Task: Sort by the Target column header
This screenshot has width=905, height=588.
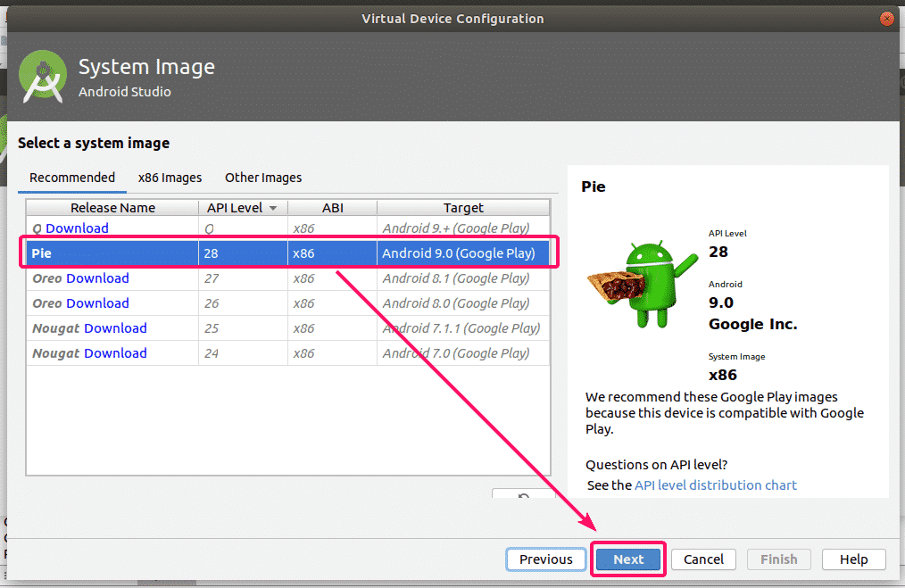Action: click(463, 208)
